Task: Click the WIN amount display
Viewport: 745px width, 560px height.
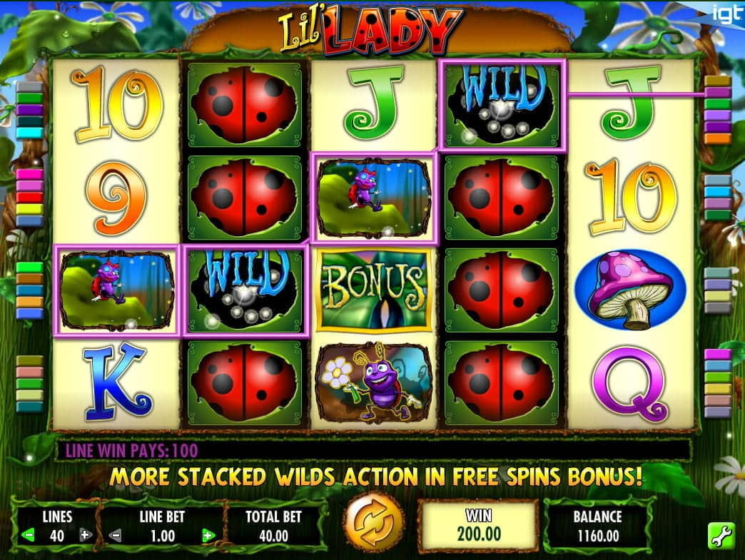Action: click(x=478, y=525)
